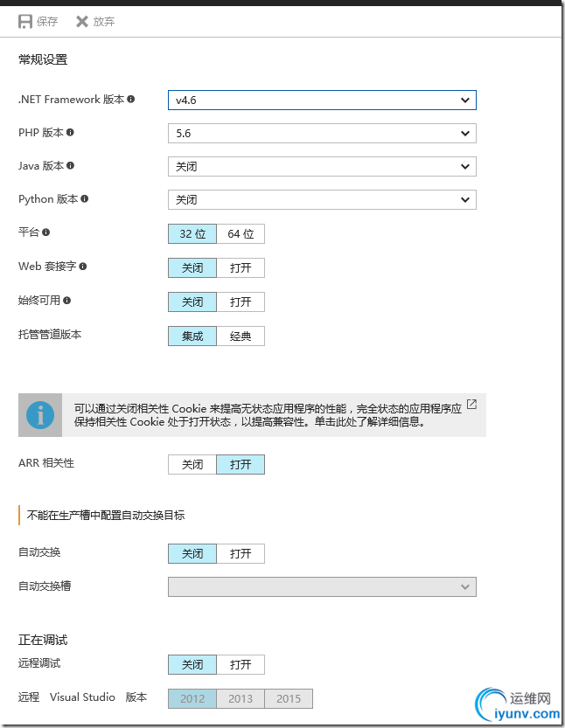Click the disabled 自动交换槽 dropdown field

322,587
